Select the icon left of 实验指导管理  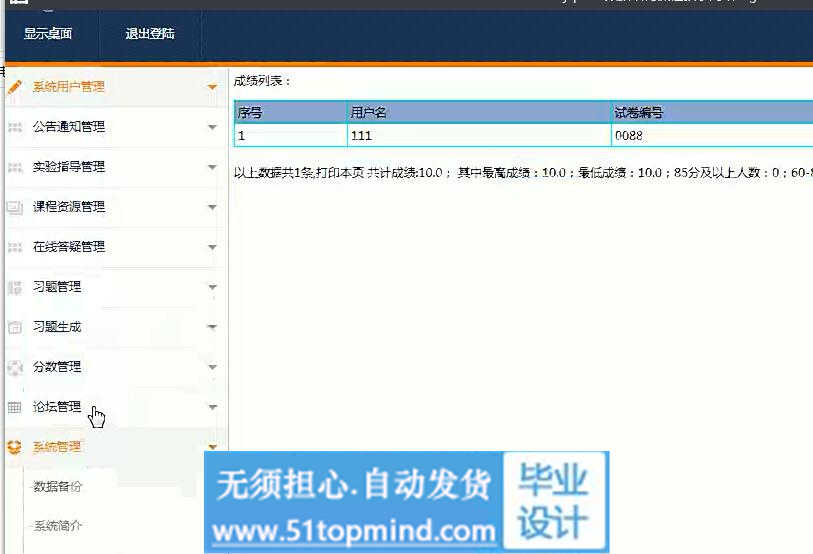point(14,167)
